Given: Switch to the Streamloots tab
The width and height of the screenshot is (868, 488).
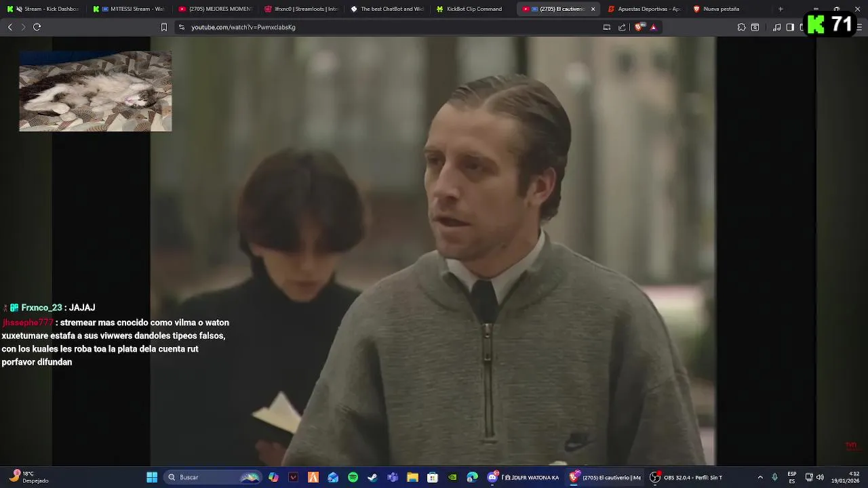Looking at the screenshot, I should click(x=301, y=9).
